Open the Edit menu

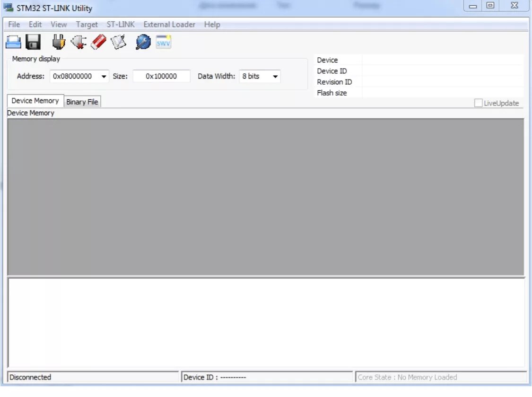click(35, 25)
